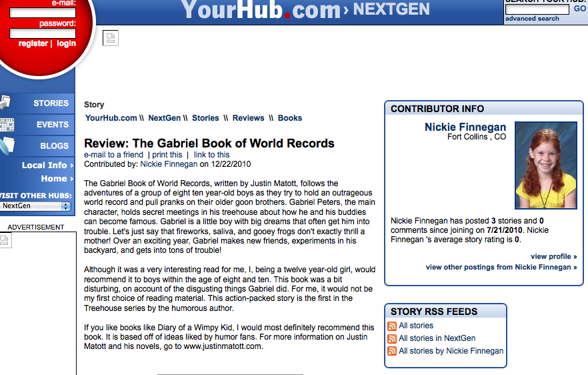The width and height of the screenshot is (588, 375).
Task: Open the Stories nav icon
Action: pyautogui.click(x=5, y=103)
